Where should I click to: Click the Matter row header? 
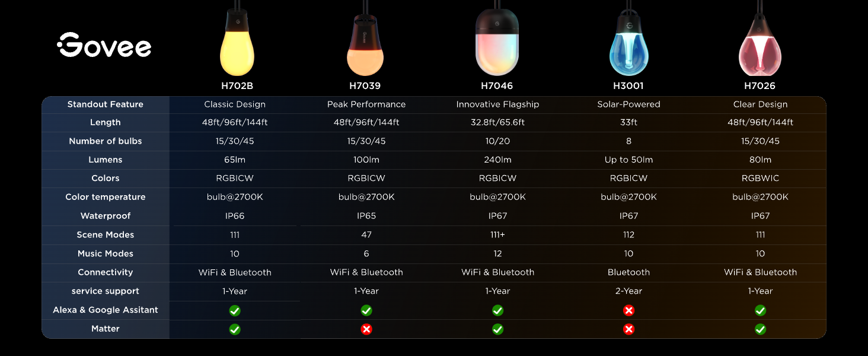106,329
